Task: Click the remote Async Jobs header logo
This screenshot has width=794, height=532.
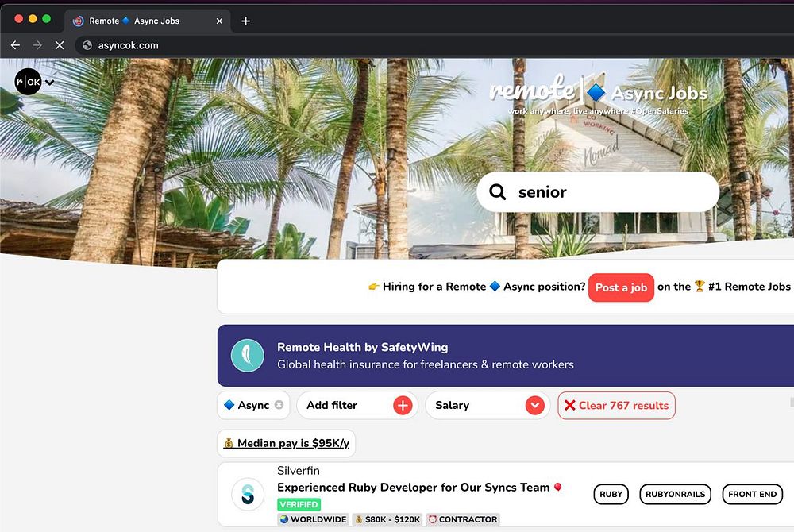Action: point(599,92)
